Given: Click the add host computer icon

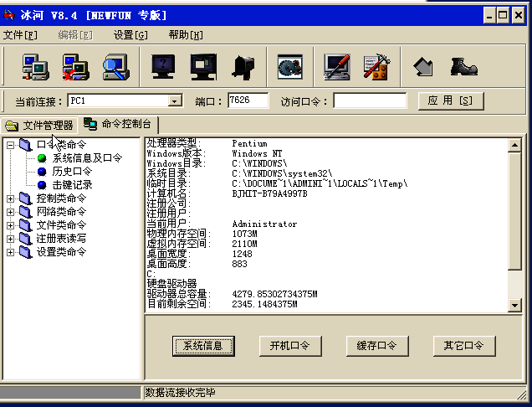Looking at the screenshot, I should coord(36,67).
